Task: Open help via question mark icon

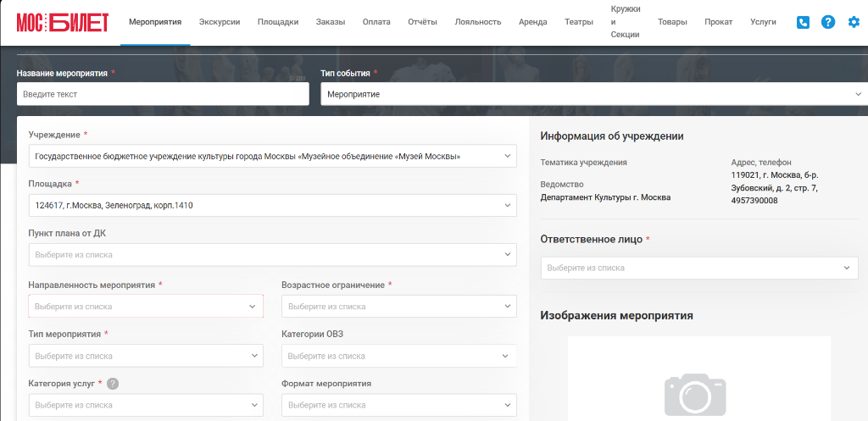Action: coord(828,22)
